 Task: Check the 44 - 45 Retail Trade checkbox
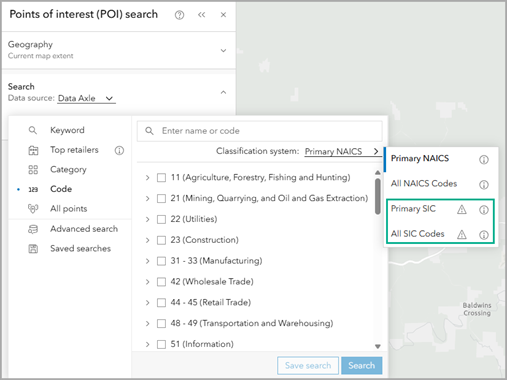pos(161,303)
